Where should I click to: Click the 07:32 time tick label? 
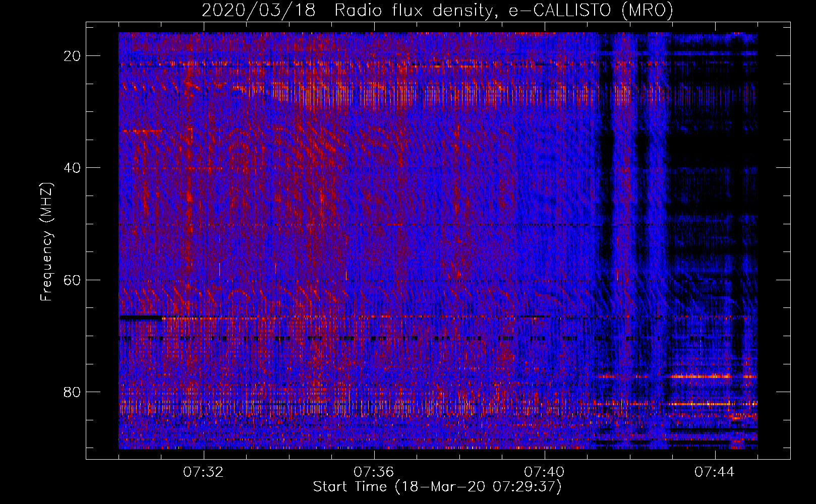tap(203, 472)
